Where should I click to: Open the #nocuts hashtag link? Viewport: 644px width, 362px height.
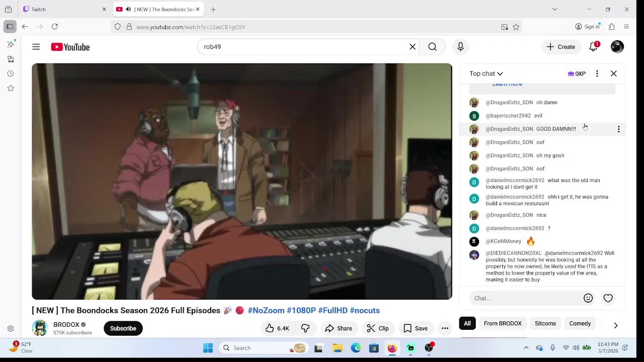[x=365, y=311]
